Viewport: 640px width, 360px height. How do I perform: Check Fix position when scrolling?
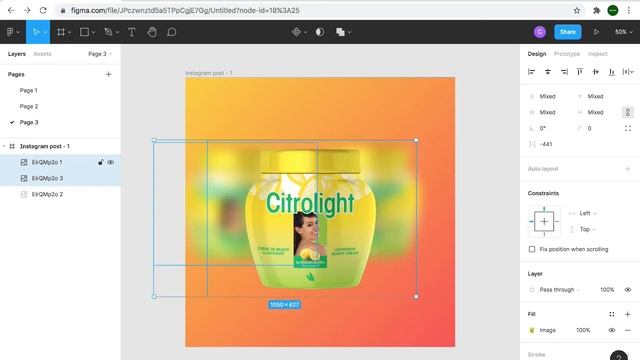point(532,249)
